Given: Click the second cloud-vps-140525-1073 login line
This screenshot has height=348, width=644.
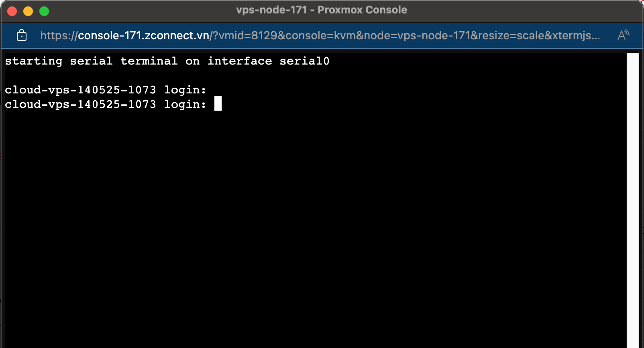Looking at the screenshot, I should coord(106,104).
